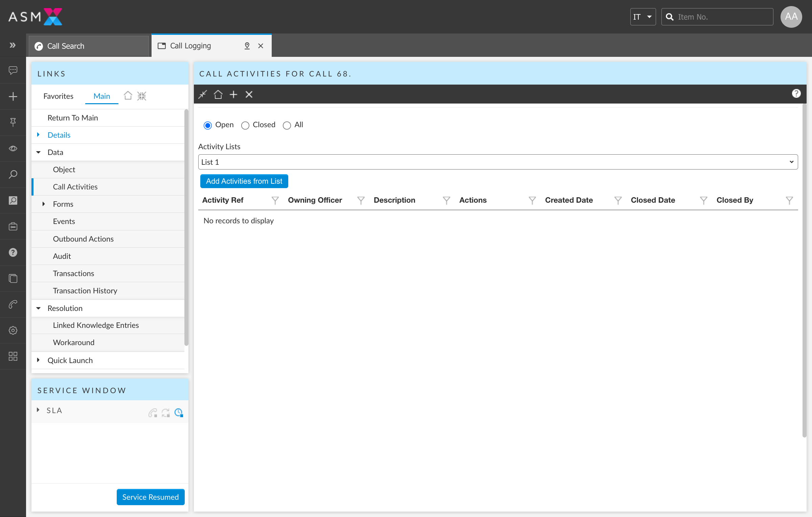Add new activity with plus toolbar icon
812x517 pixels.
coord(233,94)
